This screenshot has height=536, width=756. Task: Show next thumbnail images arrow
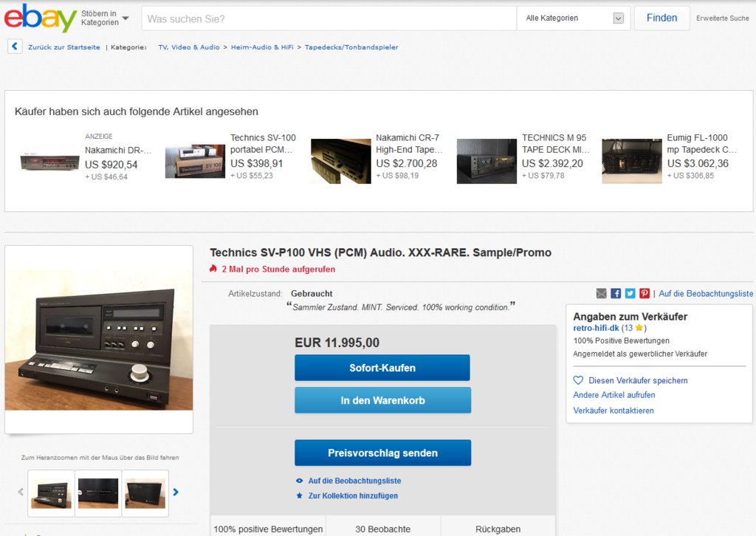(x=176, y=492)
